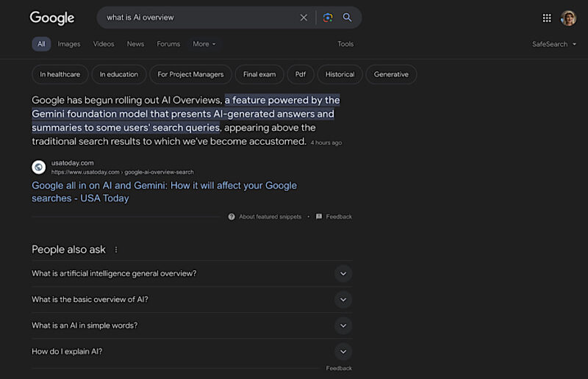588x379 pixels.
Task: Open the USA Today article title link
Action: point(164,192)
